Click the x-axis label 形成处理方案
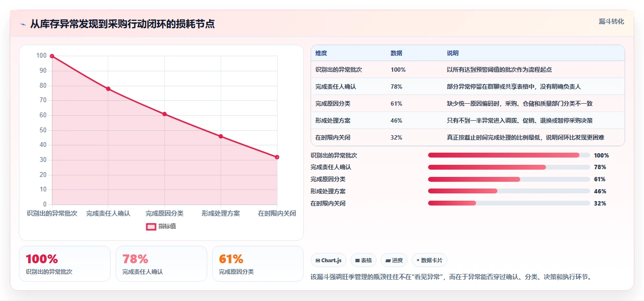The width and height of the screenshot is (644, 301). coord(221,213)
